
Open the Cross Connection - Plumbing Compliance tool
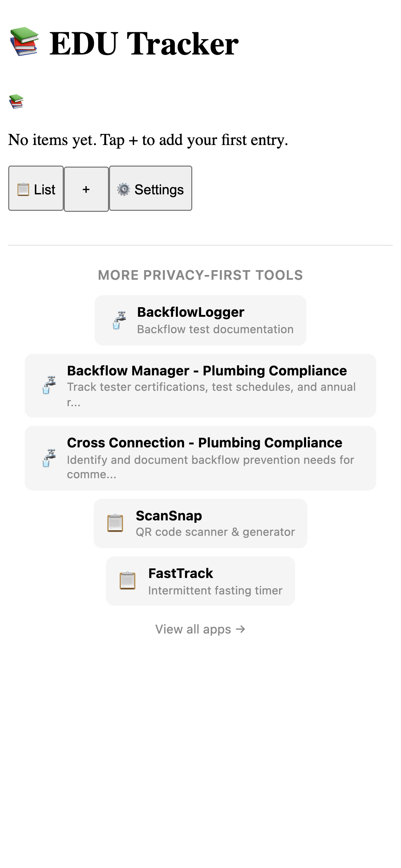200,457
